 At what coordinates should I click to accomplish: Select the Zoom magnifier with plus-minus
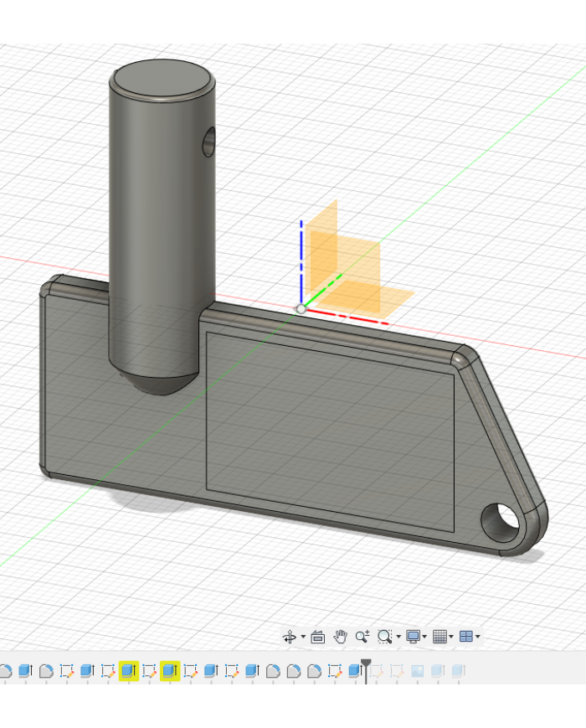point(362,637)
